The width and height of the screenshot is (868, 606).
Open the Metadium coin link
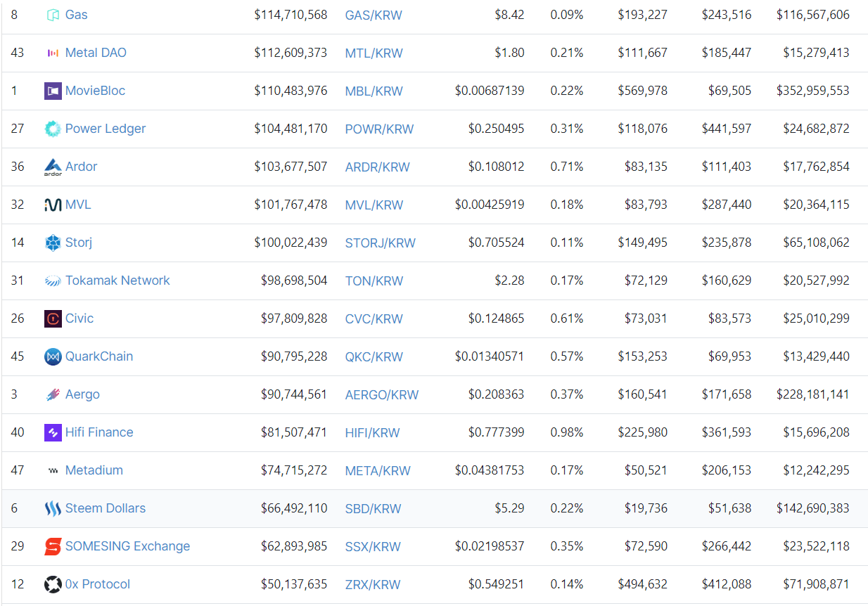[x=94, y=470]
